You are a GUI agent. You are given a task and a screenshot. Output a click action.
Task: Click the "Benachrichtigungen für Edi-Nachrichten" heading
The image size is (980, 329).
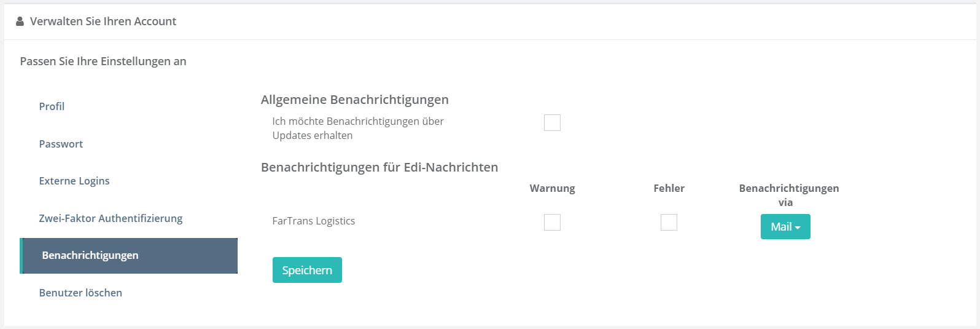coord(379,167)
